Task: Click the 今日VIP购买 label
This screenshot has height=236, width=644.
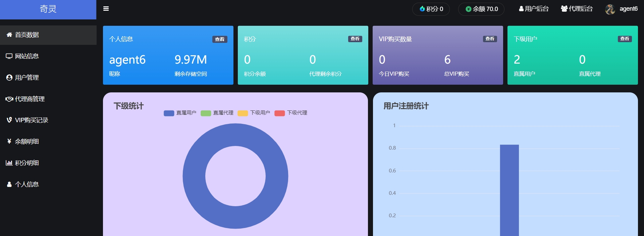Action: pyautogui.click(x=394, y=74)
